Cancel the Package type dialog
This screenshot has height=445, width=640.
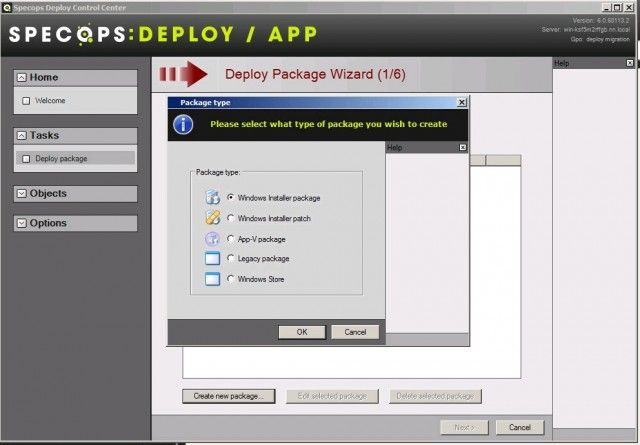355,332
